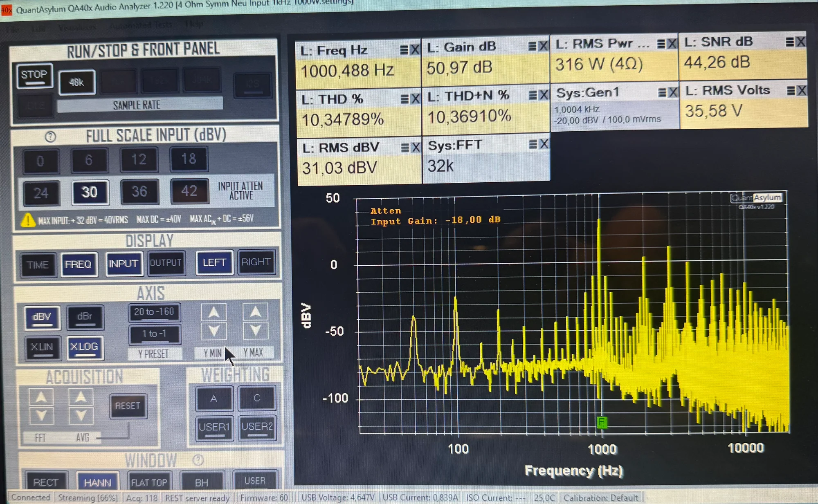Click the Streaming [66%] status entry
This screenshot has height=504, width=818.
tap(88, 498)
